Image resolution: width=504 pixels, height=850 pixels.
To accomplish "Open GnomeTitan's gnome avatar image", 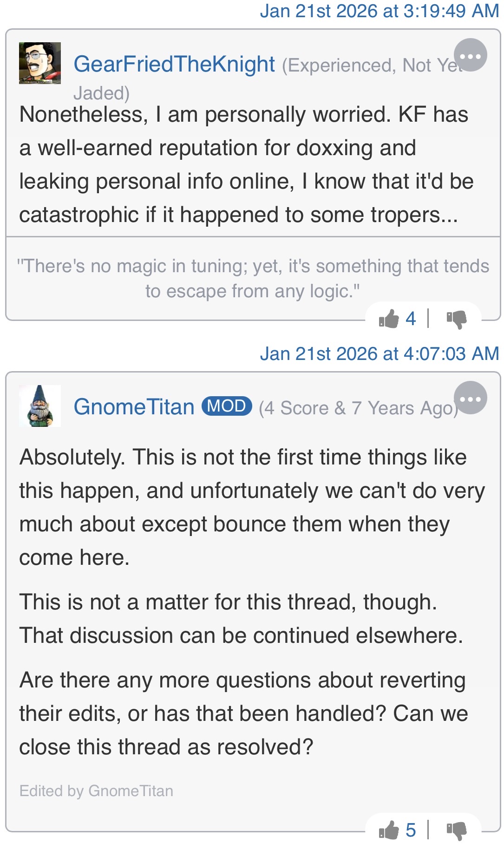I will coord(40,406).
